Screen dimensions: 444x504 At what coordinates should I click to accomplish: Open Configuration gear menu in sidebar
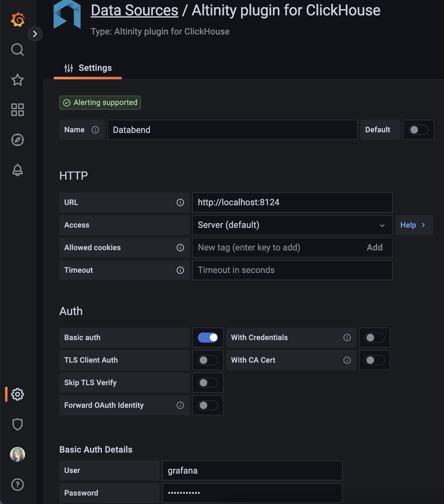coord(18,394)
